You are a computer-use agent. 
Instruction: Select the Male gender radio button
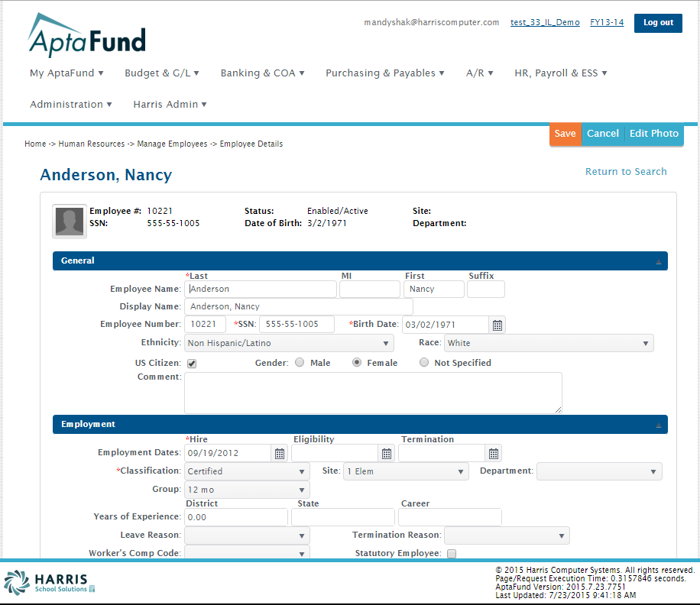[x=300, y=363]
